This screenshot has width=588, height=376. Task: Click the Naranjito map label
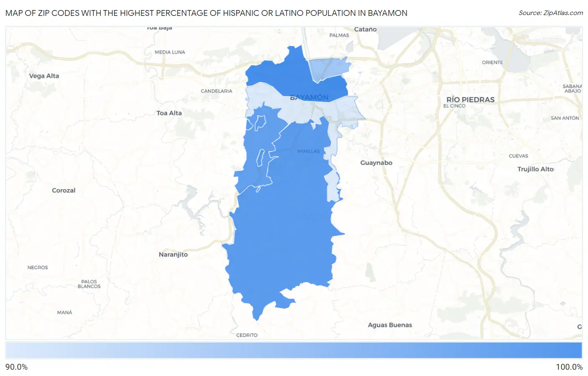[x=173, y=254]
